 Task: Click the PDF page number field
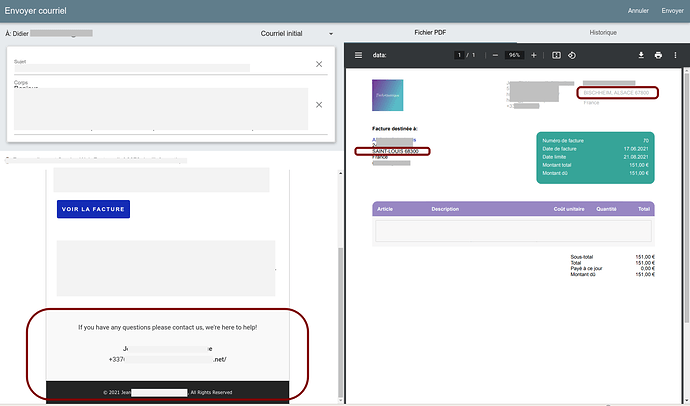pos(459,55)
